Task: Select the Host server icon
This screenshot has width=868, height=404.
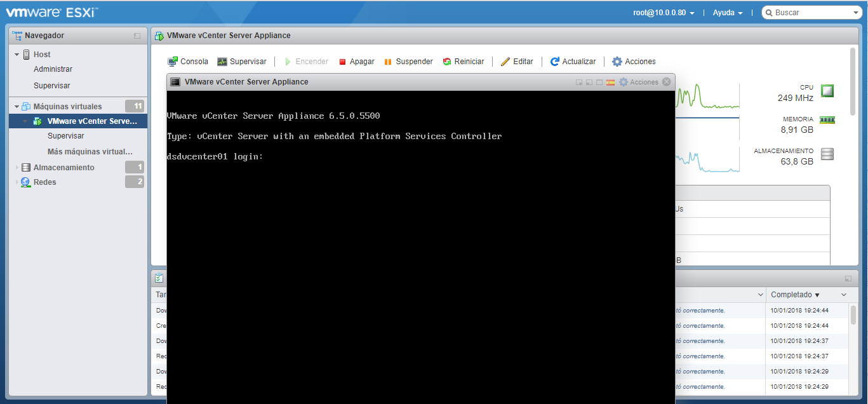Action: [26, 55]
